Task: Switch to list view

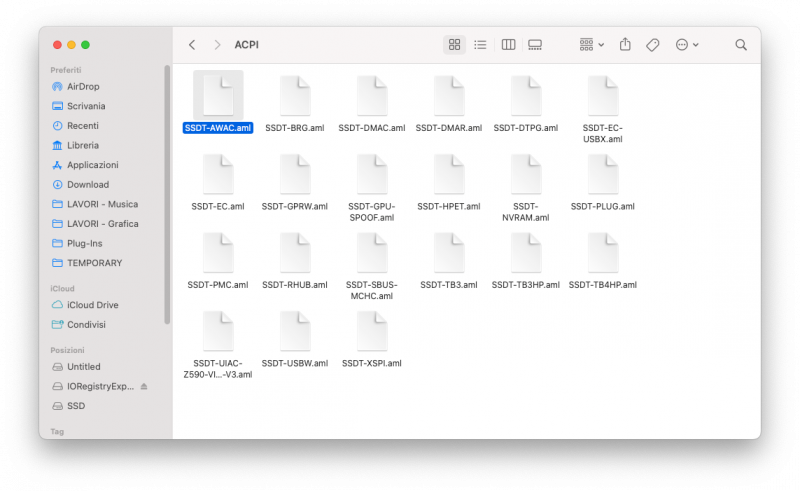Action: 480,45
